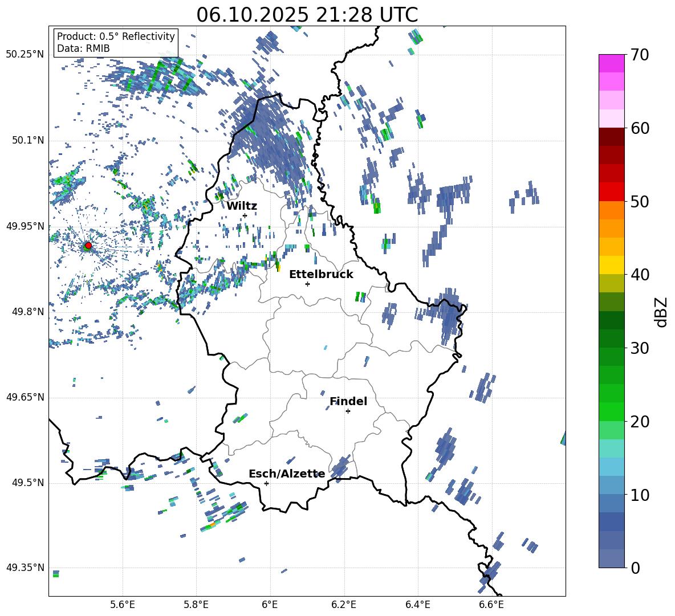
Task: Click the vertical dBZ colorbar label
Action: click(661, 312)
